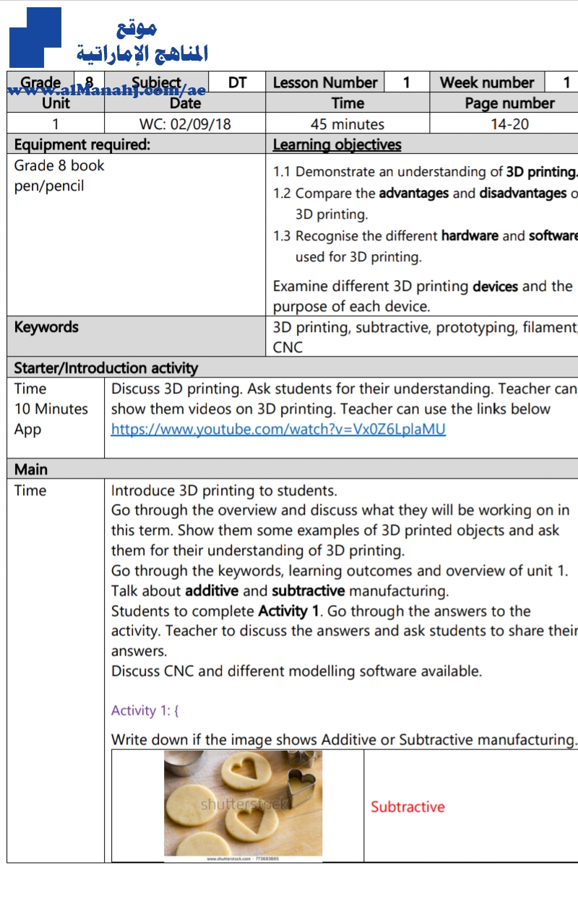Click the 'DT' subject cell
578x924 pixels.
click(237, 82)
